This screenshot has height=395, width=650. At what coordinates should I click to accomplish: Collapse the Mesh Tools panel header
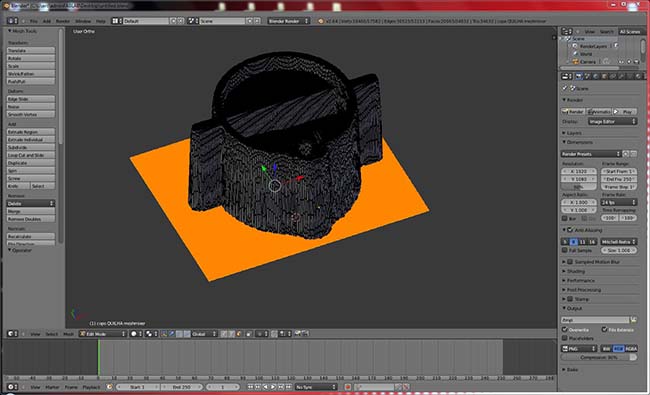click(22, 31)
